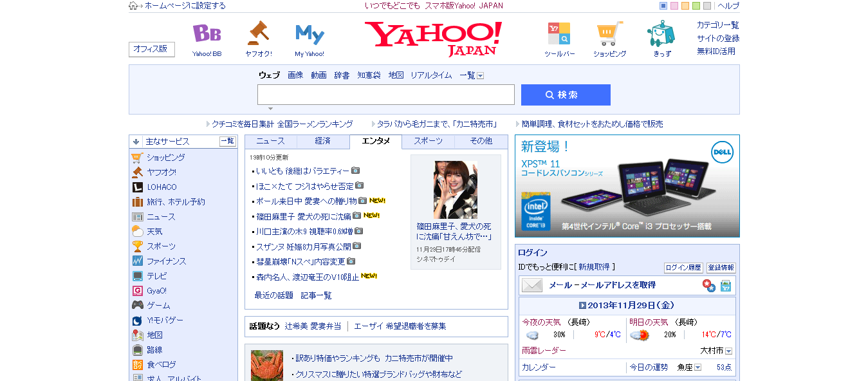Expand the date arrow beside 2013年11月29日
Viewport: 868px width, 381px height.
point(582,305)
